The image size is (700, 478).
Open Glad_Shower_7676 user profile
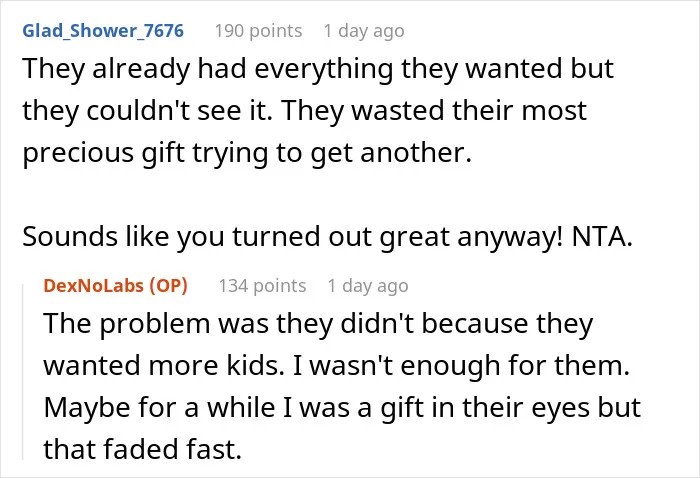[x=103, y=31]
